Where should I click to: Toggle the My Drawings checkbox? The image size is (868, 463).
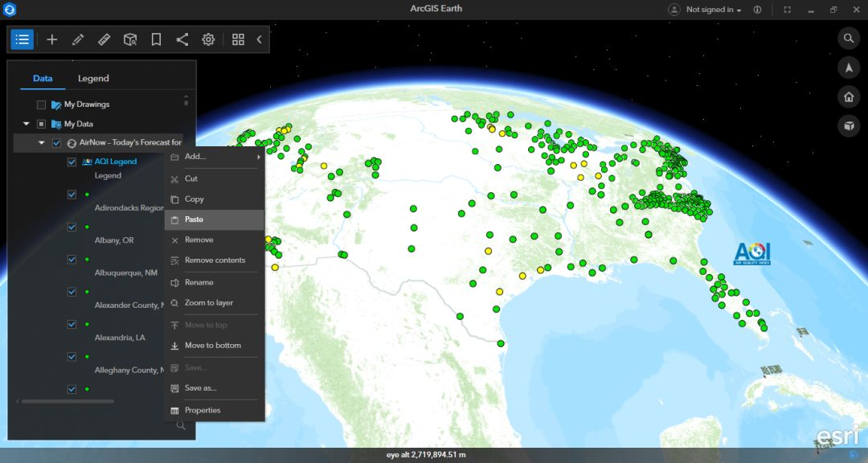[x=41, y=104]
